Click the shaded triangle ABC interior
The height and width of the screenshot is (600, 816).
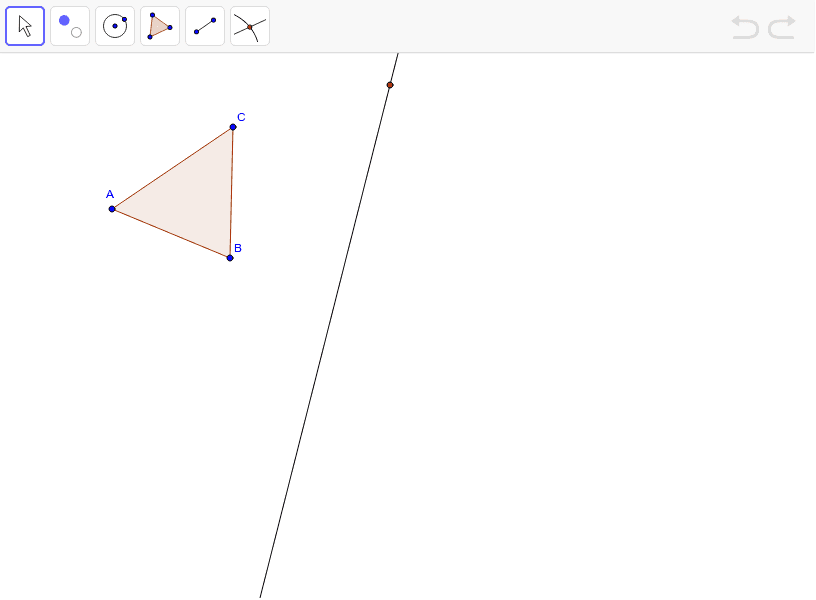click(x=192, y=198)
